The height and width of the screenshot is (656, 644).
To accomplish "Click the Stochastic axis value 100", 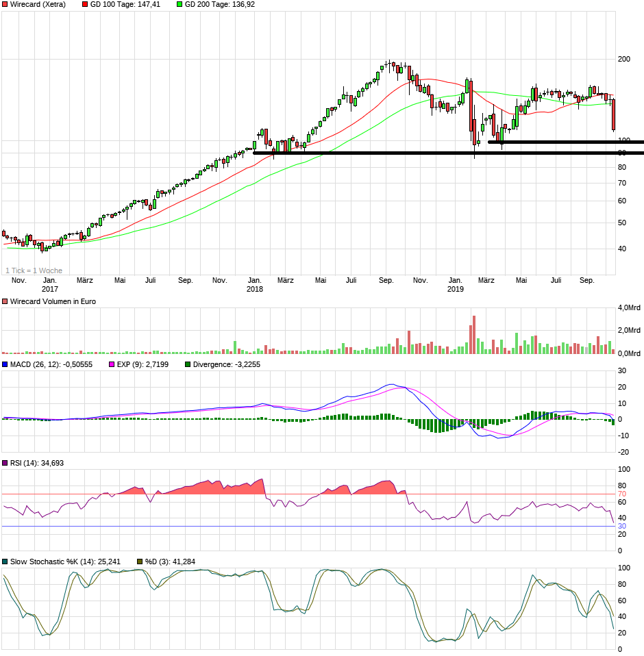I will pos(624,568).
